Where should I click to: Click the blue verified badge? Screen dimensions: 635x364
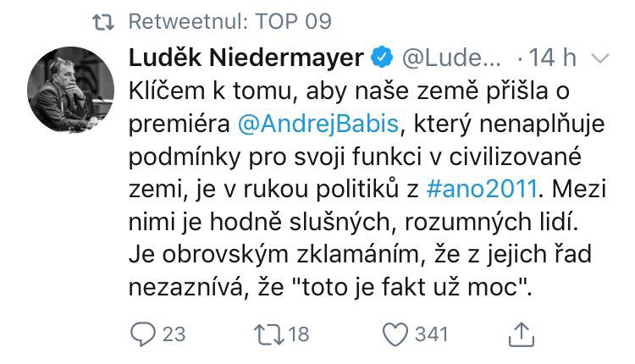[383, 57]
